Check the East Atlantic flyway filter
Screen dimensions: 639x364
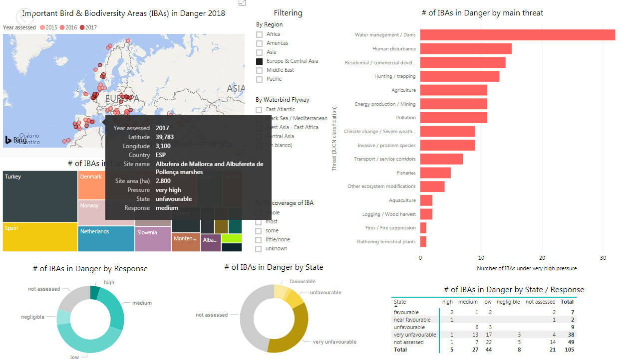[x=259, y=110]
